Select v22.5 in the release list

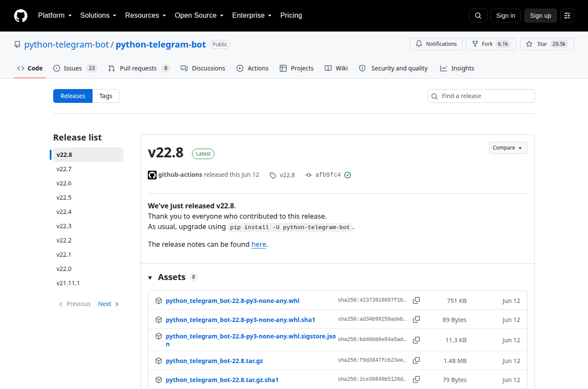pos(88,198)
